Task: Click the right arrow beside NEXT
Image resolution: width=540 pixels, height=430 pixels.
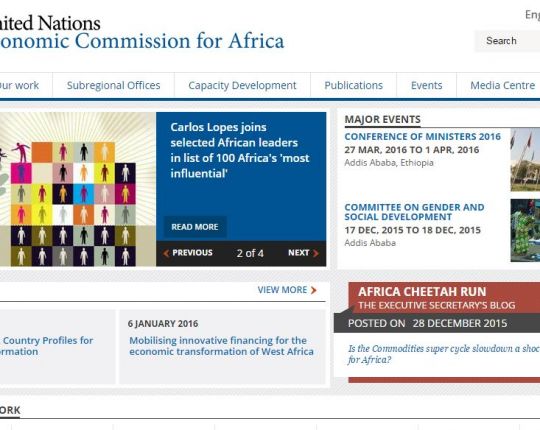Action: (x=315, y=253)
